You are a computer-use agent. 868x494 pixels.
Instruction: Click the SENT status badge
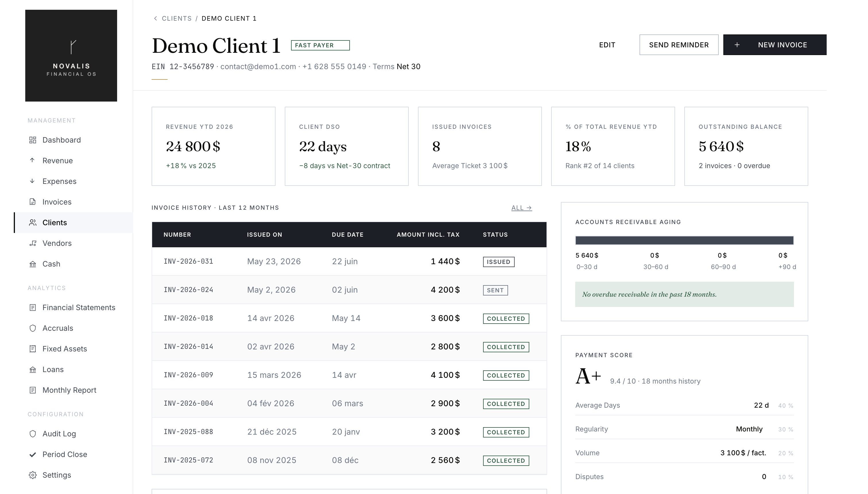click(x=495, y=290)
